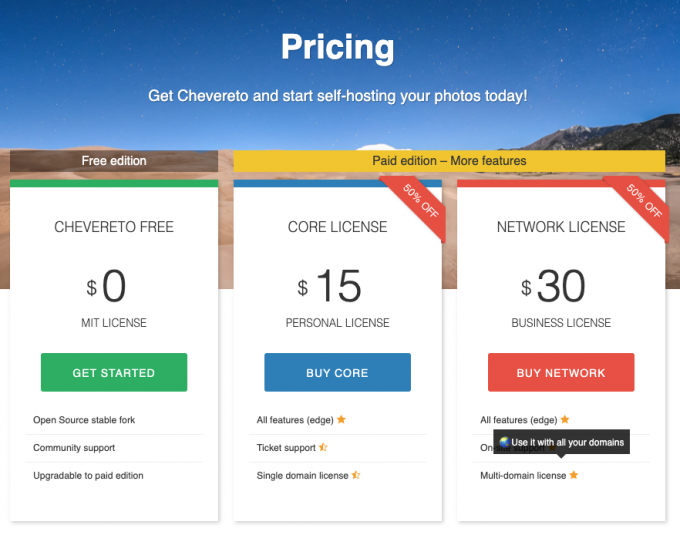Click star icon next to Network All features

click(565, 420)
